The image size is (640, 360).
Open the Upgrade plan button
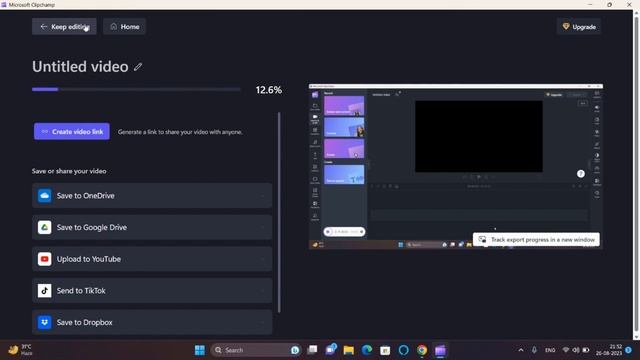click(579, 27)
